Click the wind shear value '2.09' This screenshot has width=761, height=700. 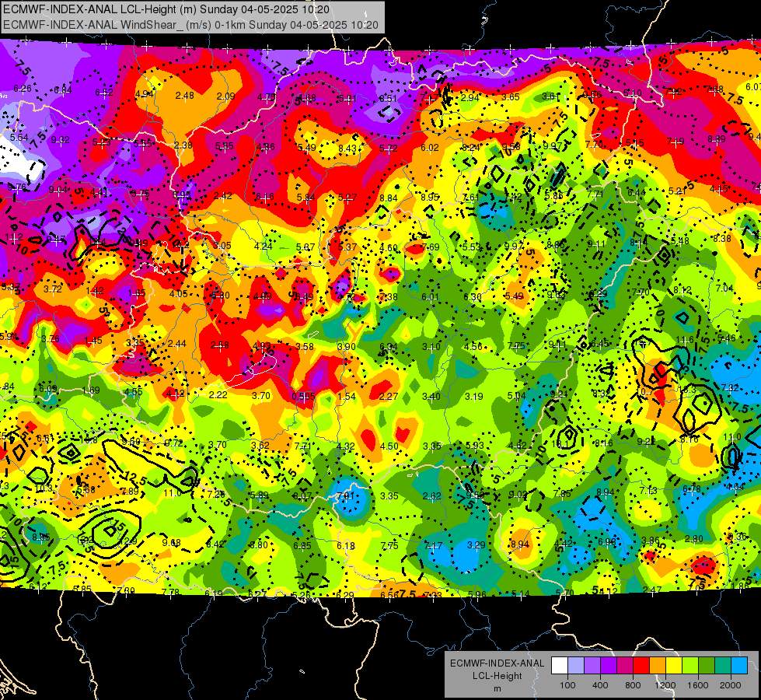coord(225,96)
